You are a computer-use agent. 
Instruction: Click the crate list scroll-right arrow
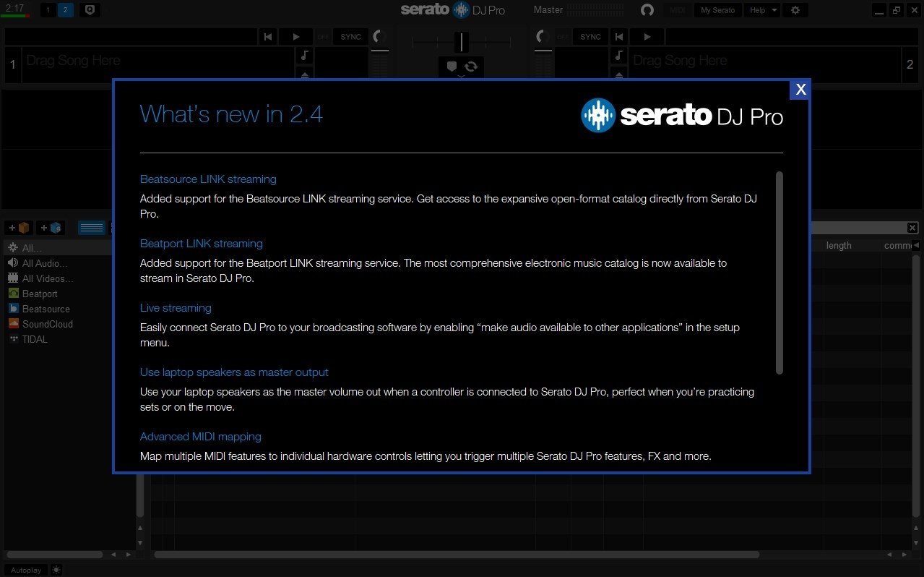pos(128,555)
